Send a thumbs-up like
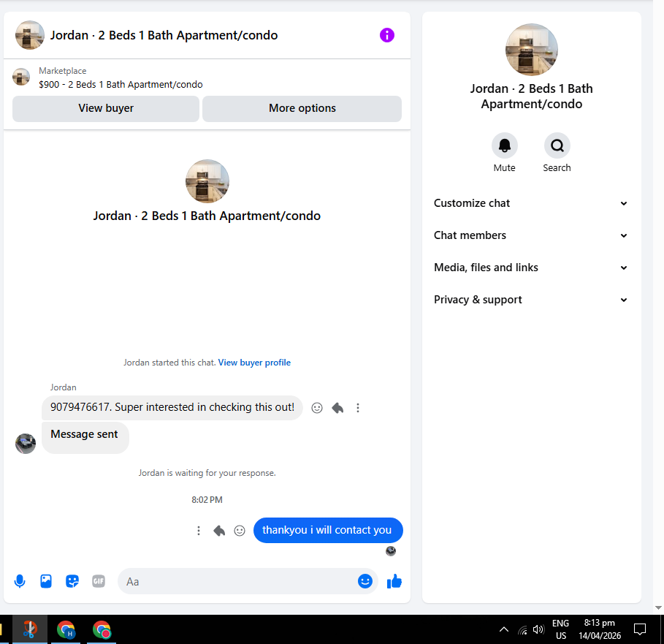The width and height of the screenshot is (664, 644). tap(394, 581)
